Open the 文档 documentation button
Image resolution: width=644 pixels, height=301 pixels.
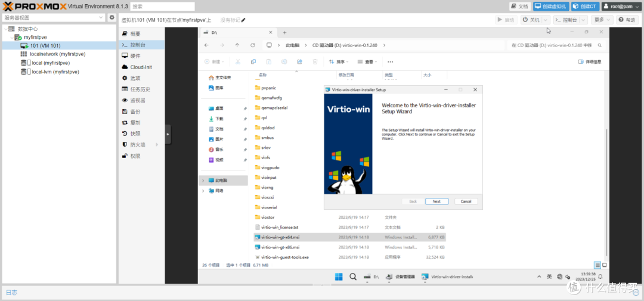(x=520, y=6)
